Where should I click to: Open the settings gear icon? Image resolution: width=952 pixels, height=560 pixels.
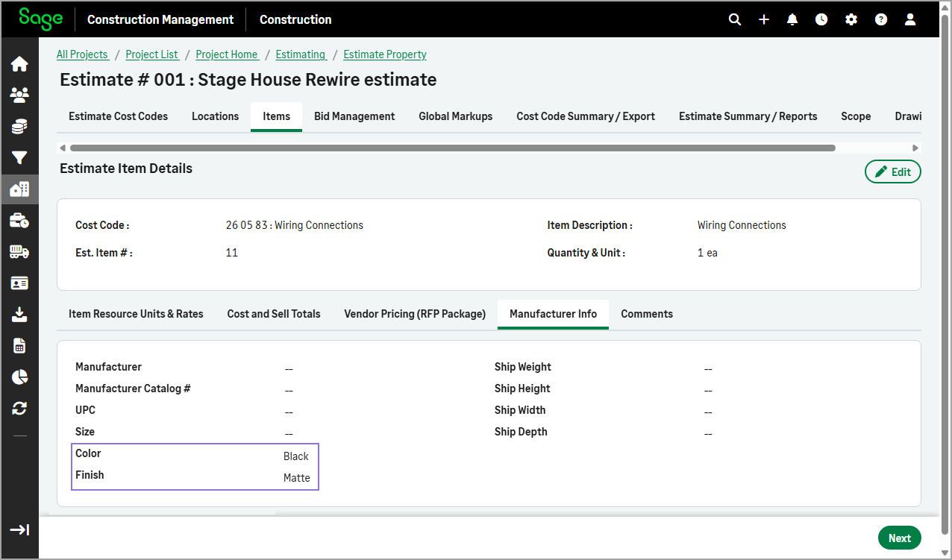pos(851,19)
